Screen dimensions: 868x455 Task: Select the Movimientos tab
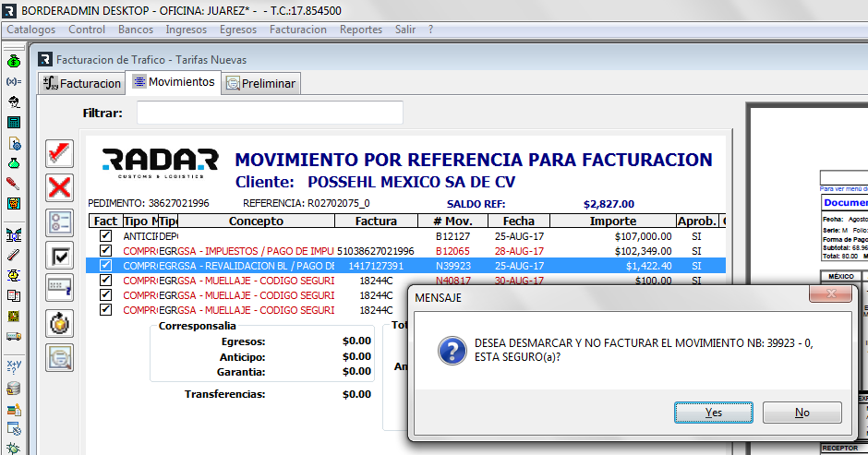(174, 82)
